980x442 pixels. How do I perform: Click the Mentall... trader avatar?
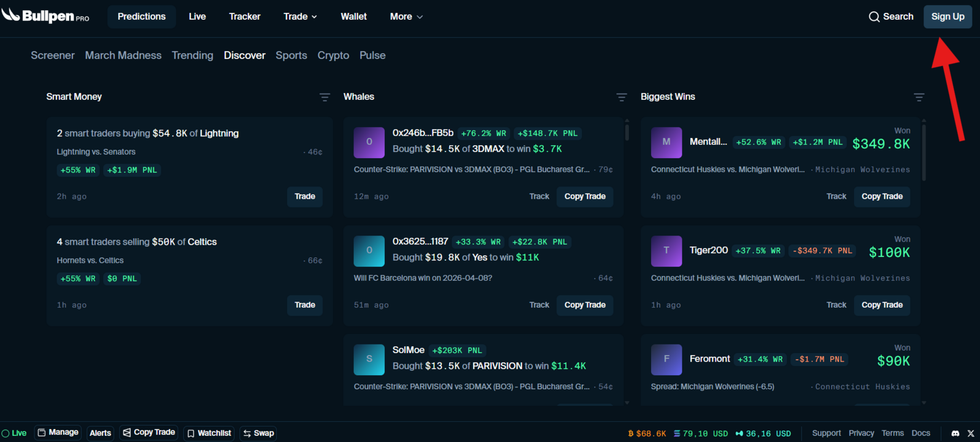pos(666,142)
